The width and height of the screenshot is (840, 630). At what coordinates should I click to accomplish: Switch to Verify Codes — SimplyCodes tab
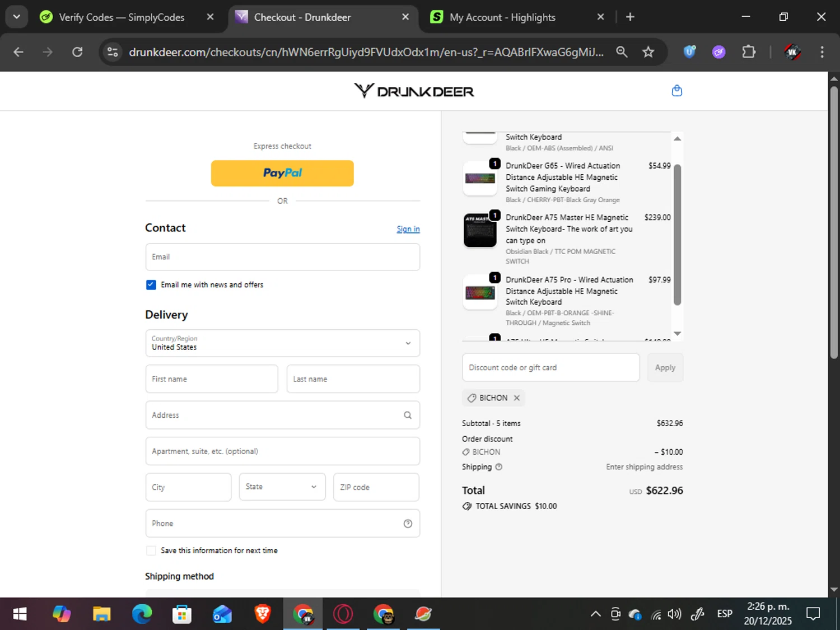point(122,17)
